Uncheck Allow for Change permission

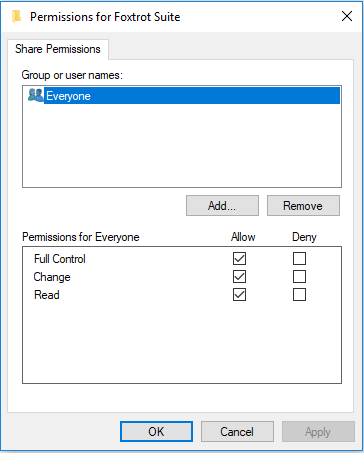click(239, 277)
